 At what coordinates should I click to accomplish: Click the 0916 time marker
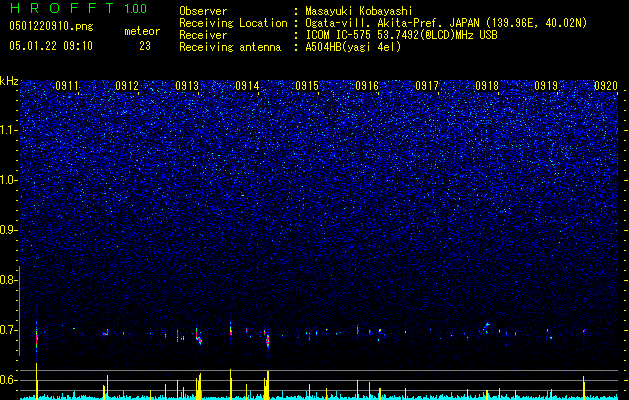click(x=367, y=86)
